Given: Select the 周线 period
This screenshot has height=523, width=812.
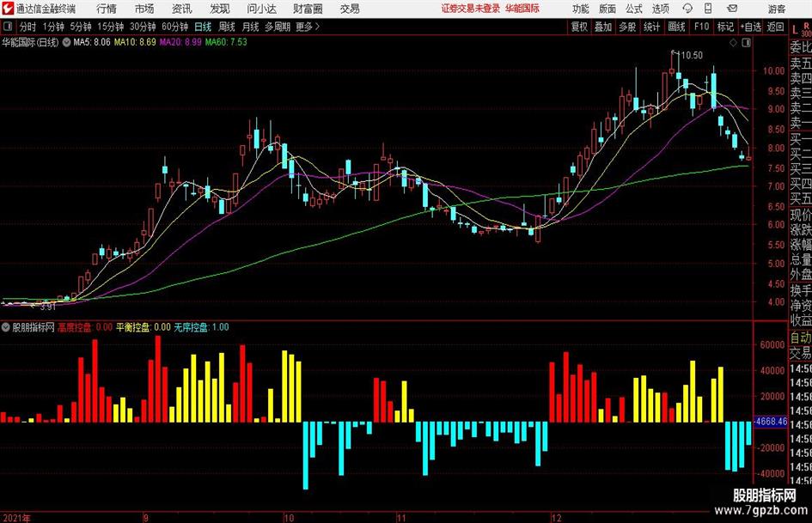Looking at the screenshot, I should (x=227, y=27).
